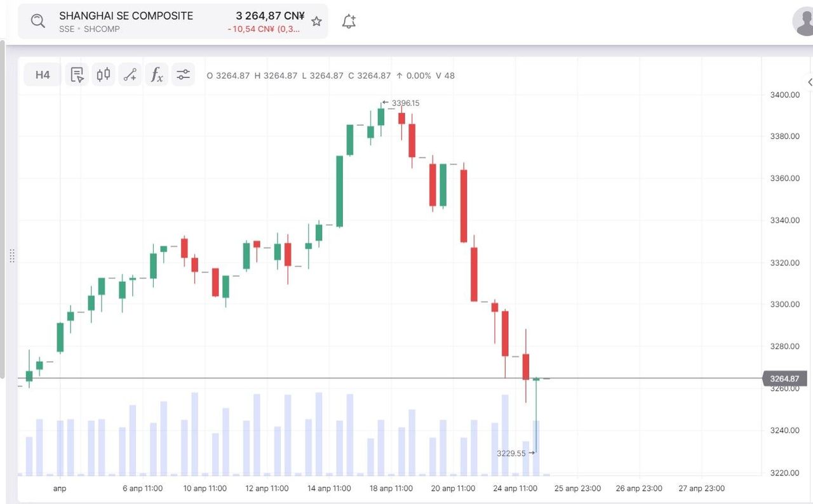The height and width of the screenshot is (504, 813).
Task: Click the 3400.00 price axis label
Action: tap(784, 95)
